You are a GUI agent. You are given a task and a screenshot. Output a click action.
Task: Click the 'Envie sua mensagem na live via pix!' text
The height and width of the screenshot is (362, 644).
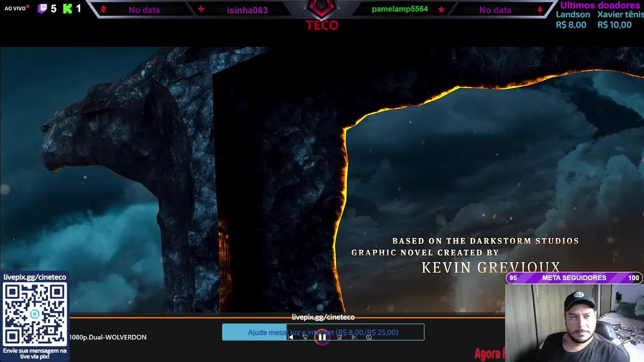tap(35, 353)
